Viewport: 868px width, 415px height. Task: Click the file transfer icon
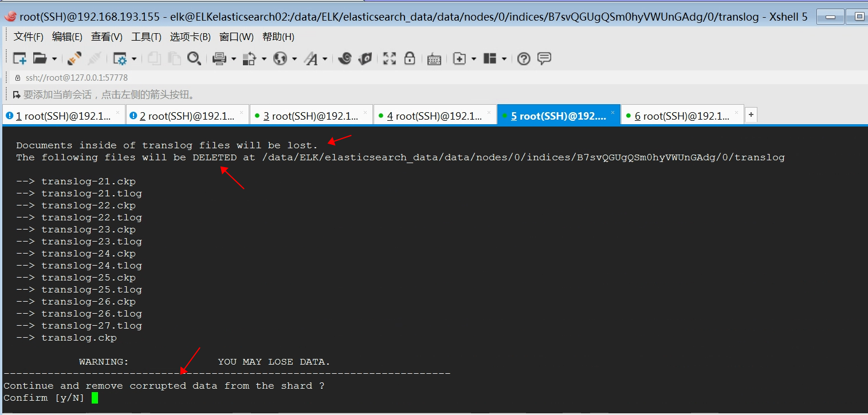249,58
